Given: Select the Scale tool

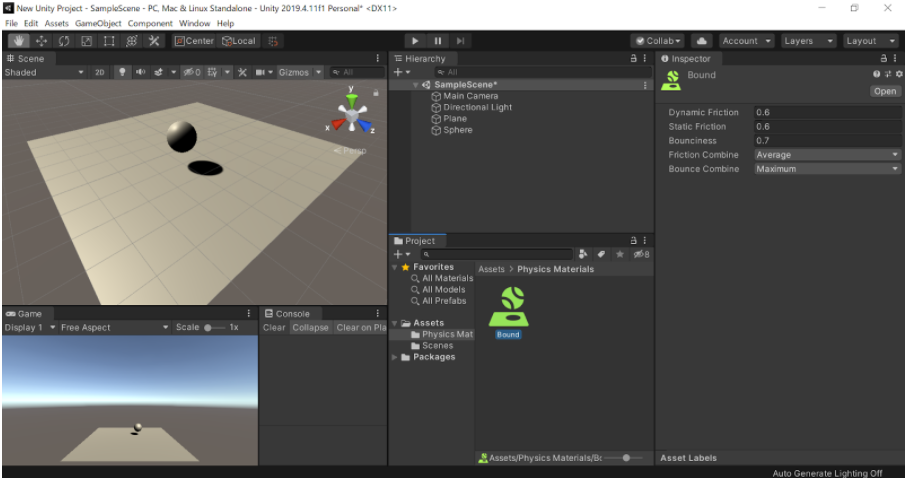Looking at the screenshot, I should click(86, 41).
